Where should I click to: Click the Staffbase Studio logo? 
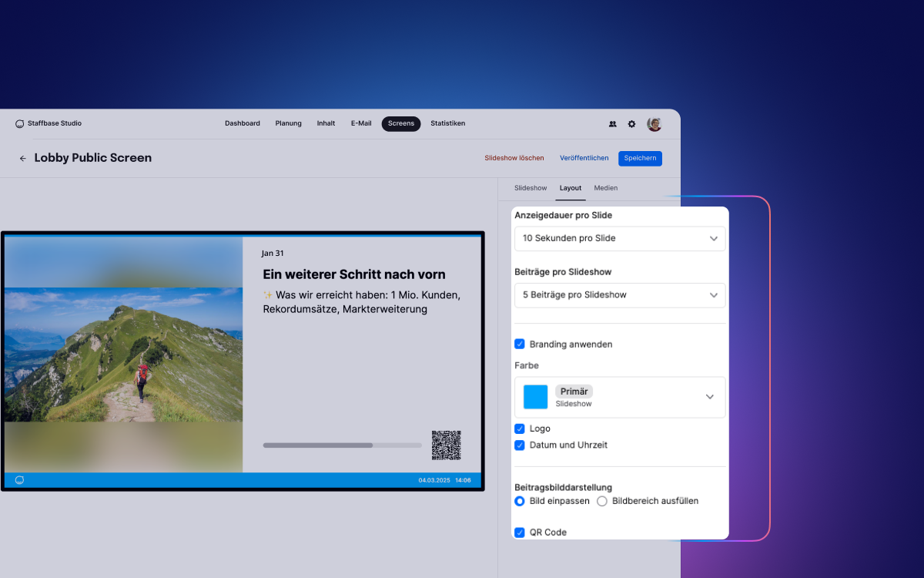pyautogui.click(x=48, y=123)
